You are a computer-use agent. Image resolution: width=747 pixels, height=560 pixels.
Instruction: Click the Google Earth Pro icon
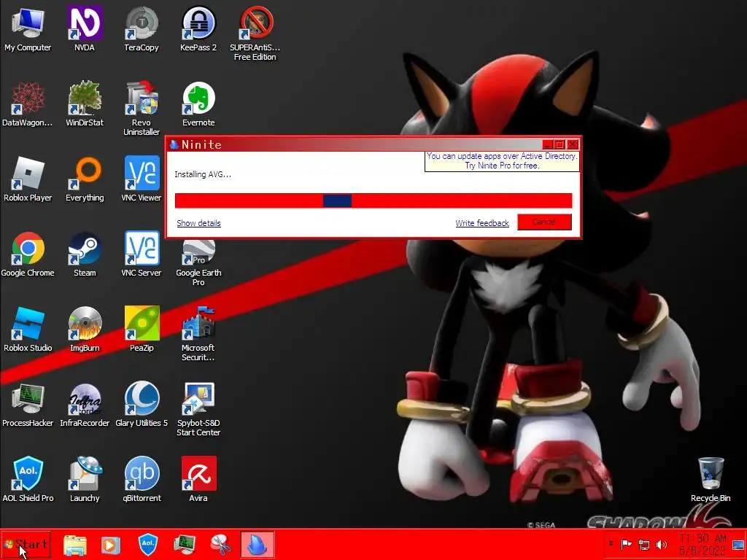(198, 262)
